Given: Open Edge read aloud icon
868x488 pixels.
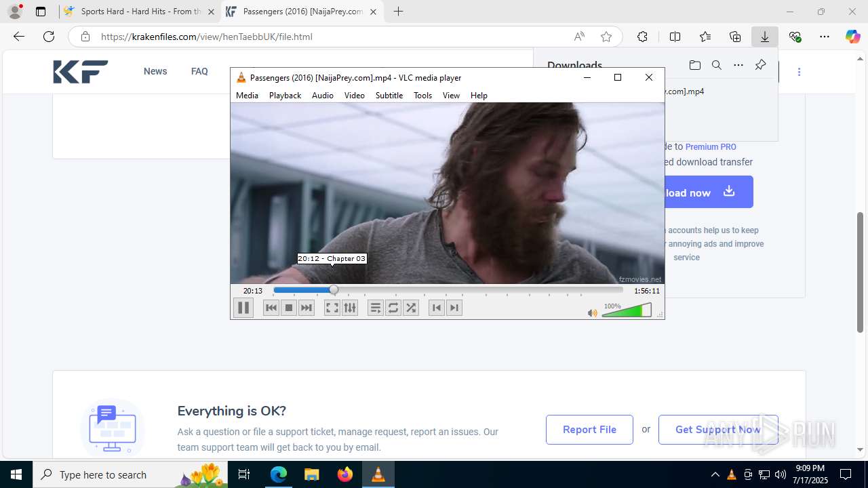Looking at the screenshot, I should pyautogui.click(x=579, y=37).
